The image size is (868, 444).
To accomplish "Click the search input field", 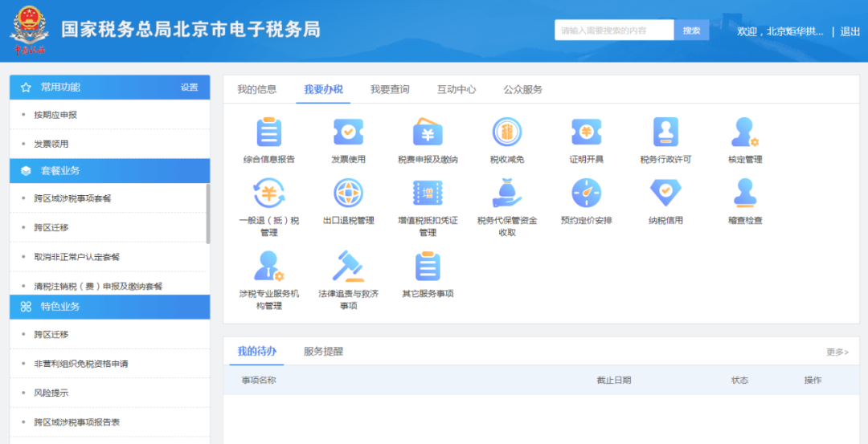I will 614,31.
